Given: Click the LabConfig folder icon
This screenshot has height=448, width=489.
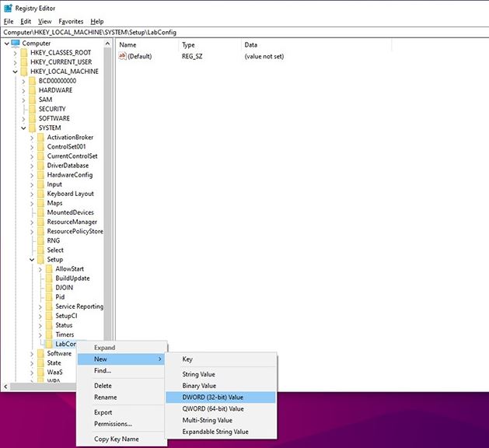Looking at the screenshot, I should [49, 344].
